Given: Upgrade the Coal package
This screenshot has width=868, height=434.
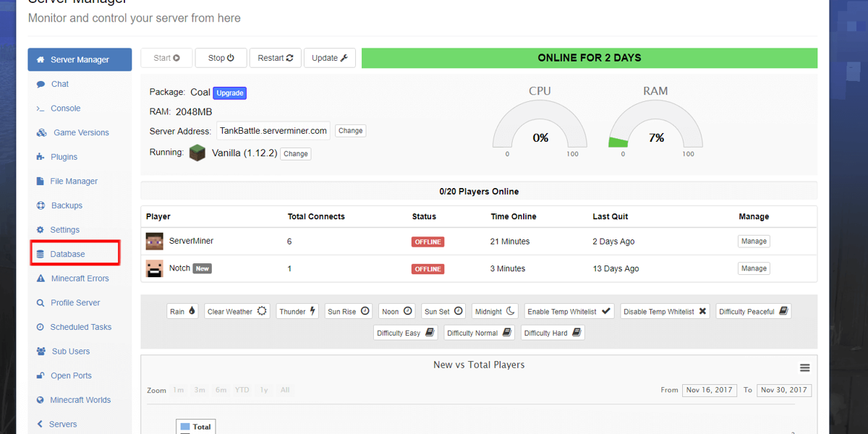Looking at the screenshot, I should 230,93.
